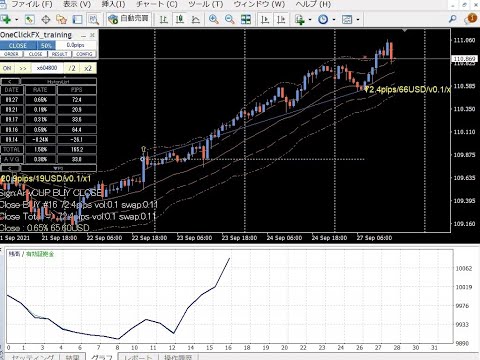Double speed with the x2 button
This screenshot has height=360, width=480.
[x=88, y=68]
